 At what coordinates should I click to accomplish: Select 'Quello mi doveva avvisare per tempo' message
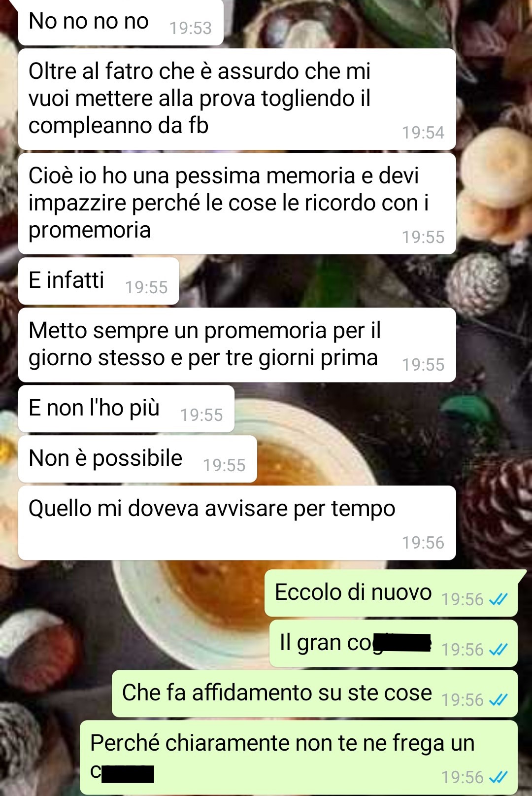click(237, 523)
